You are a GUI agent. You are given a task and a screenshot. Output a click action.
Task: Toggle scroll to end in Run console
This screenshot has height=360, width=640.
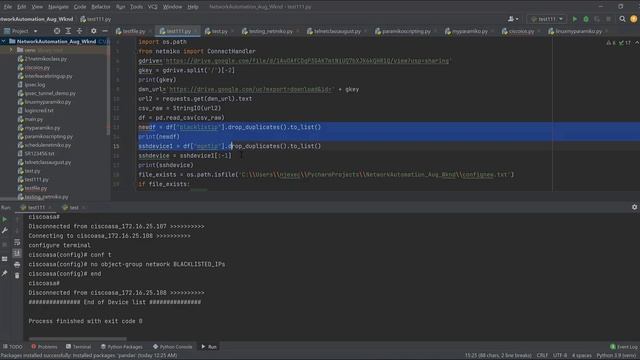pos(17,253)
